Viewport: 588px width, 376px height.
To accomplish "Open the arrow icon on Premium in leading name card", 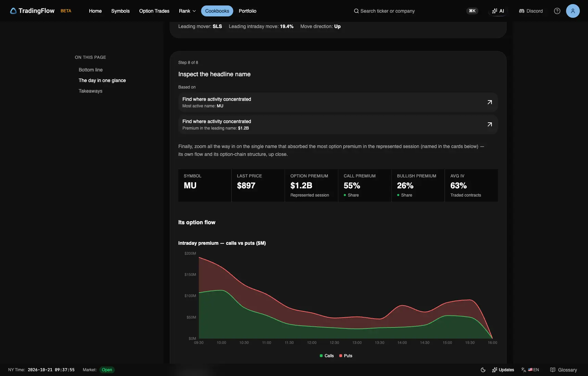I will pyautogui.click(x=489, y=124).
